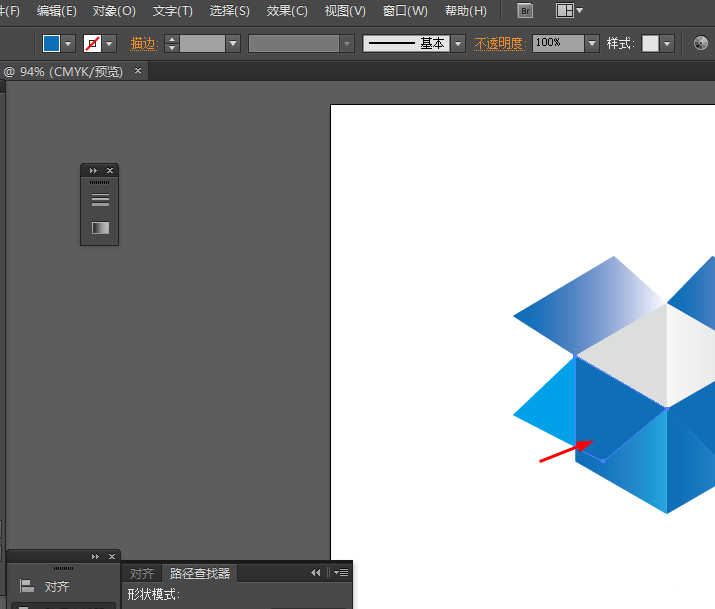The width and height of the screenshot is (715, 609).
Task: Open the 效果(C) menu
Action: pos(287,11)
